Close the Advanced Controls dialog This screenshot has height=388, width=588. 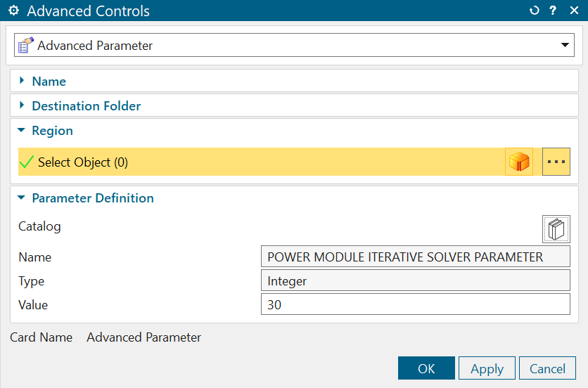click(x=574, y=11)
